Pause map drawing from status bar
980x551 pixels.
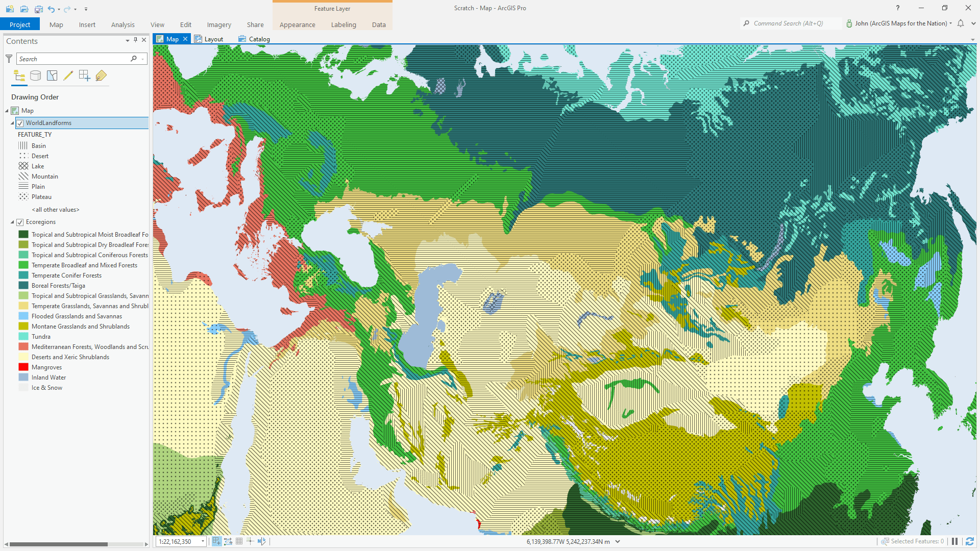954,541
